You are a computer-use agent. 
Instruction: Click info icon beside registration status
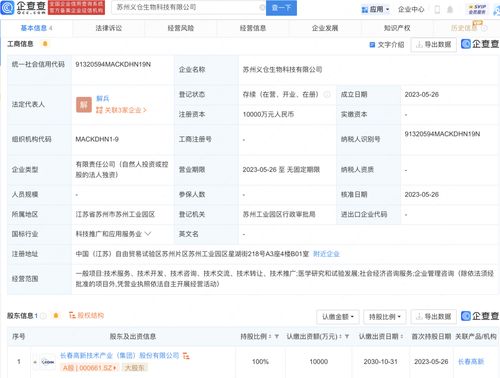pyautogui.click(x=327, y=95)
